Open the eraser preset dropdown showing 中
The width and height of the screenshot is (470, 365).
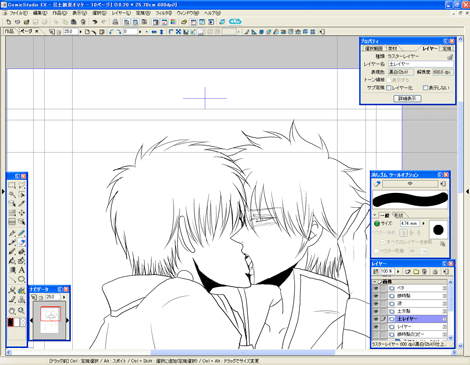[x=410, y=184]
